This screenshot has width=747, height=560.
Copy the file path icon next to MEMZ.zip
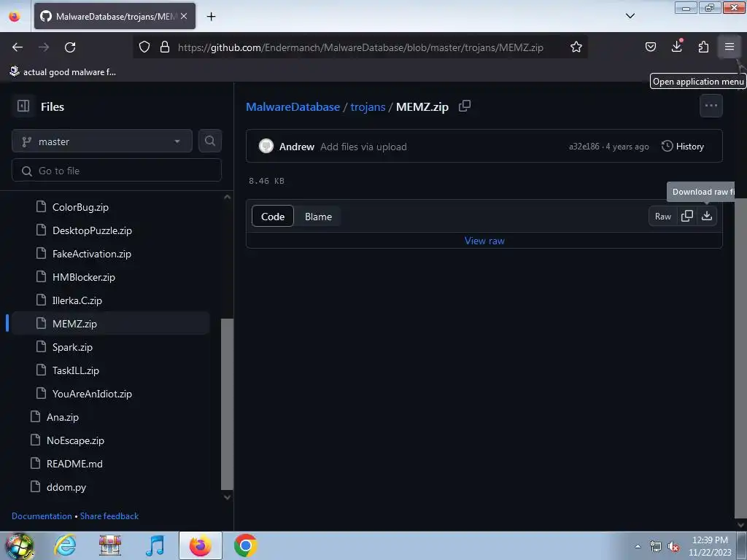tap(465, 106)
